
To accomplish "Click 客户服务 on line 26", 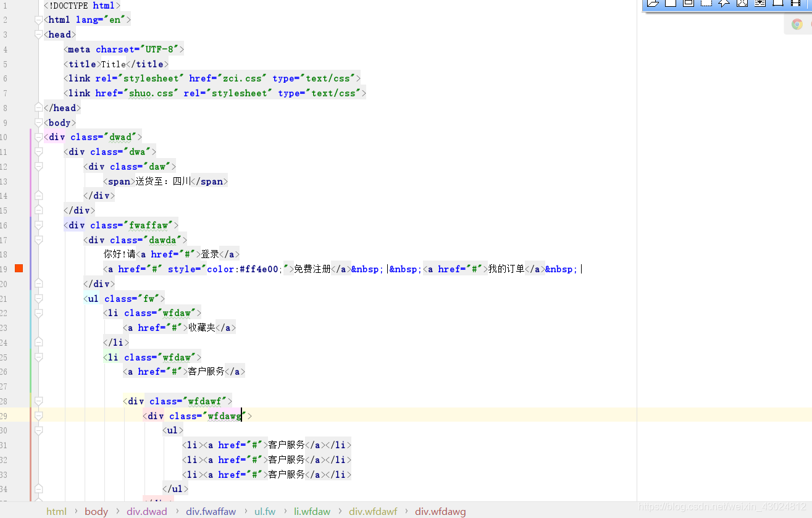I will point(206,372).
